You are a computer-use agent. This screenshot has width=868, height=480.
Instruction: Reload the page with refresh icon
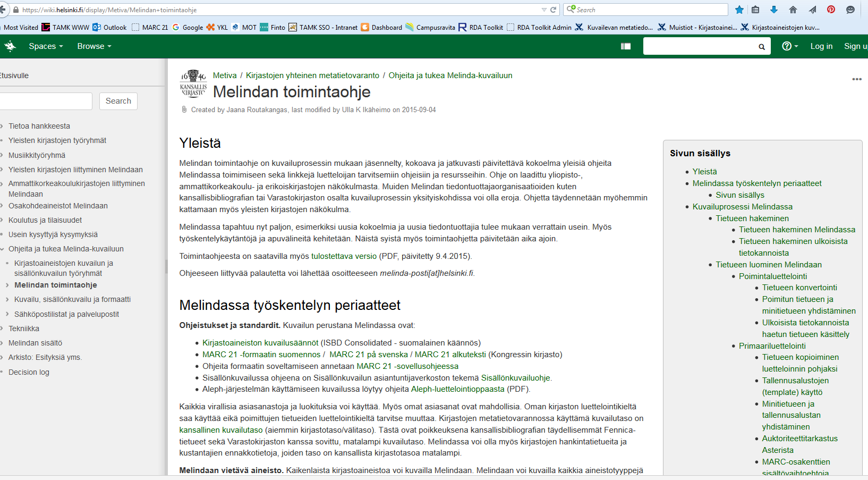(x=553, y=10)
